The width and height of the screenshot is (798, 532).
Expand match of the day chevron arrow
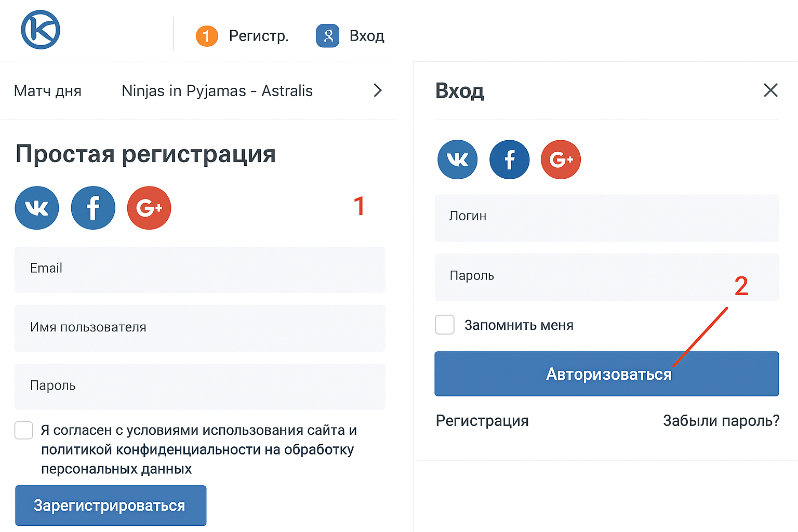[x=378, y=90]
